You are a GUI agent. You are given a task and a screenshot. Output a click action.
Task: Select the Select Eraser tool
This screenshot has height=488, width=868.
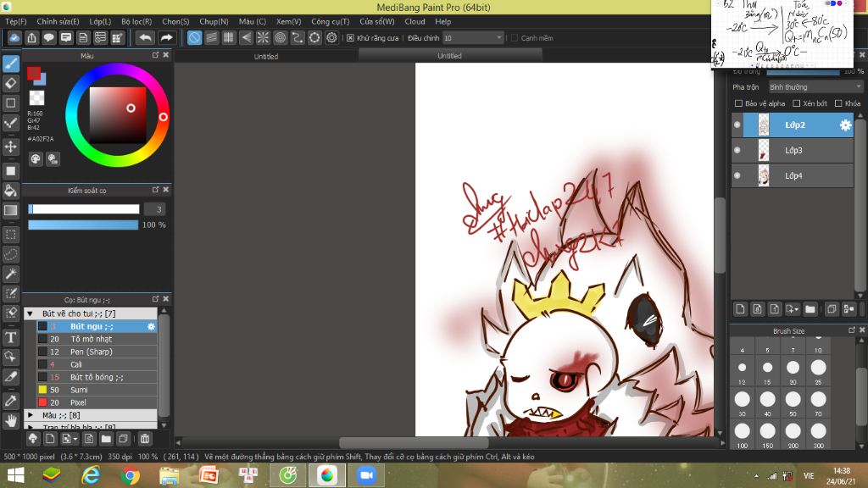[x=10, y=313]
